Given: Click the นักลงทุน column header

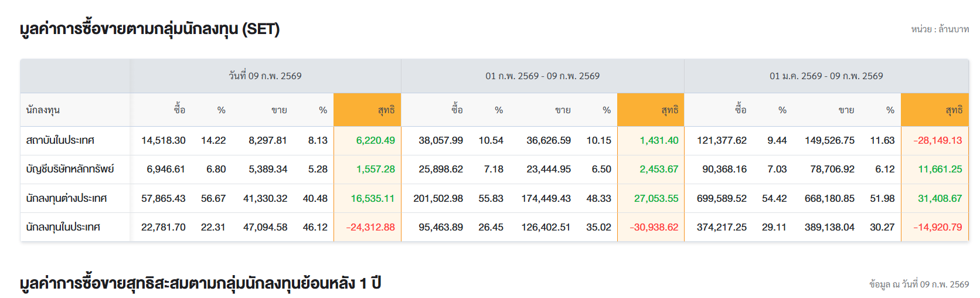Looking at the screenshot, I should coord(43,110).
